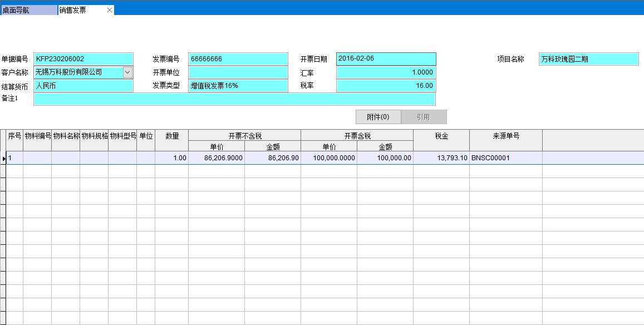Screen dimensions: 644x325
Task: Click the 附件(0) button
Action: pyautogui.click(x=378, y=117)
